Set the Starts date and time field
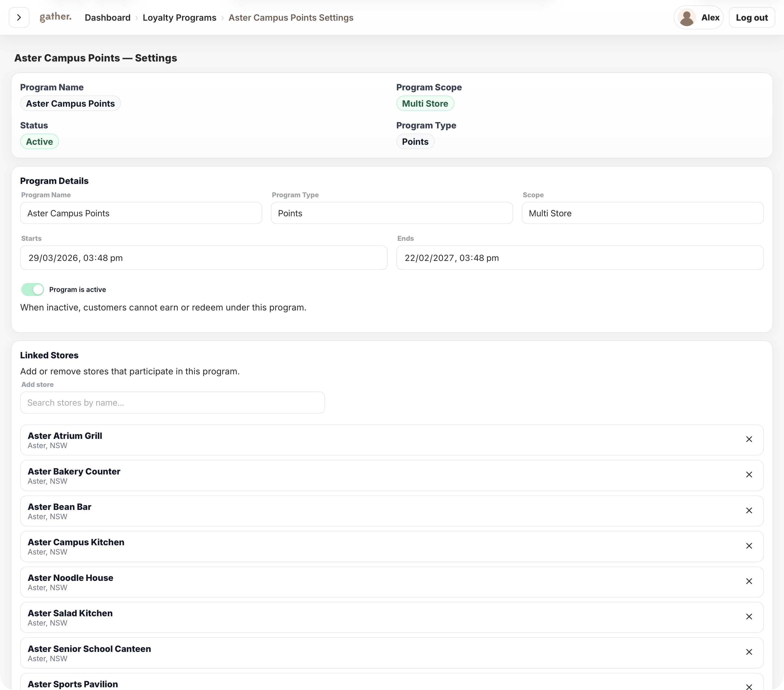The height and width of the screenshot is (690, 784). (x=204, y=258)
